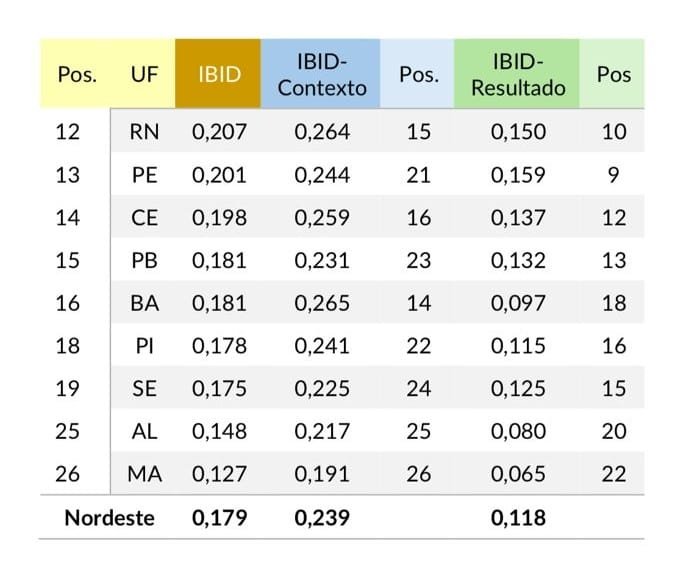Click the green IBID-Resultado column header
The width and height of the screenshot is (698, 574).
point(518,75)
